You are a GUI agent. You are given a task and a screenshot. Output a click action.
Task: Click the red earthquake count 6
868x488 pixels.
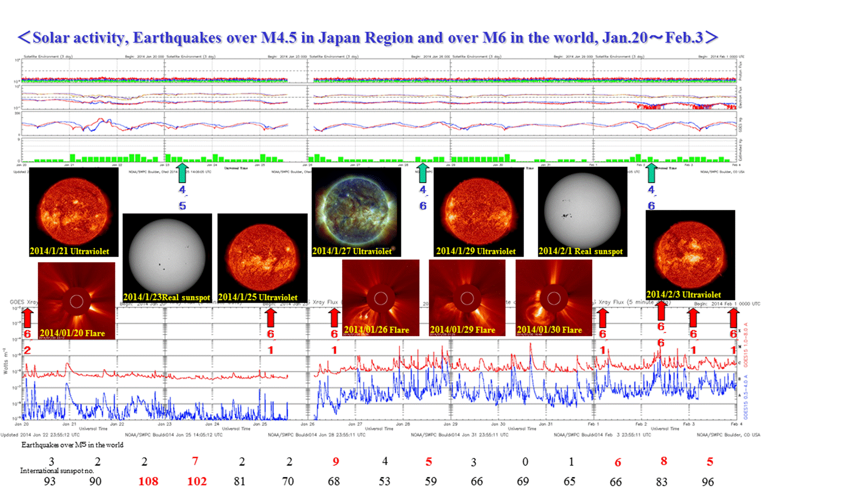pyautogui.click(x=618, y=462)
